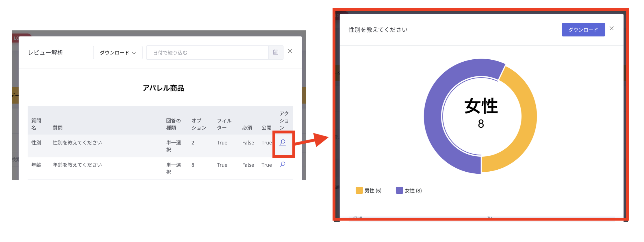Open gender question analysis via magnifier icon
The image size is (644, 242).
283,142
